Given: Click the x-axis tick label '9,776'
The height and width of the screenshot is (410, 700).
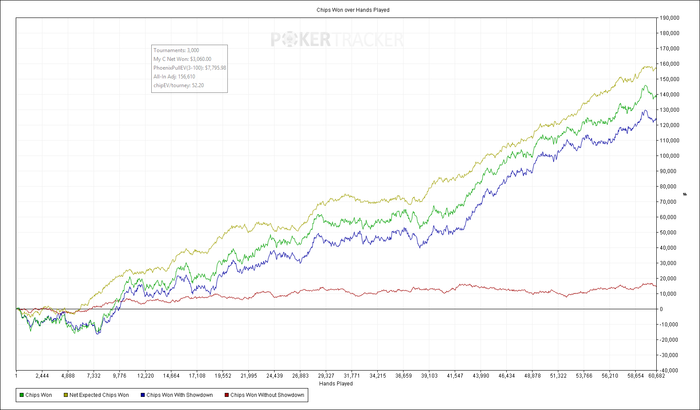Looking at the screenshot, I should click(119, 376).
